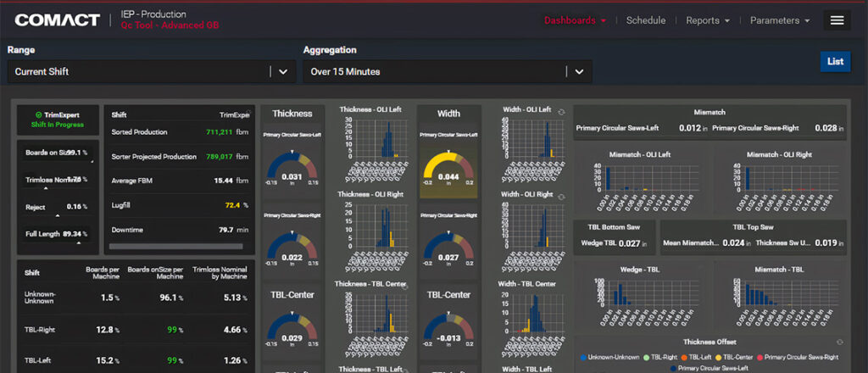Click the blue List button
The width and height of the screenshot is (868, 373).
click(x=835, y=61)
